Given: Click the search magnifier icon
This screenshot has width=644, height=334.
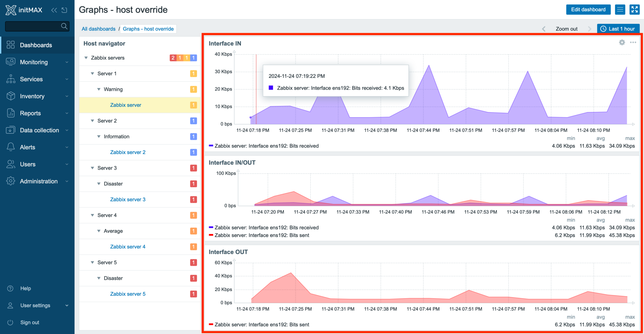Looking at the screenshot, I should point(64,26).
